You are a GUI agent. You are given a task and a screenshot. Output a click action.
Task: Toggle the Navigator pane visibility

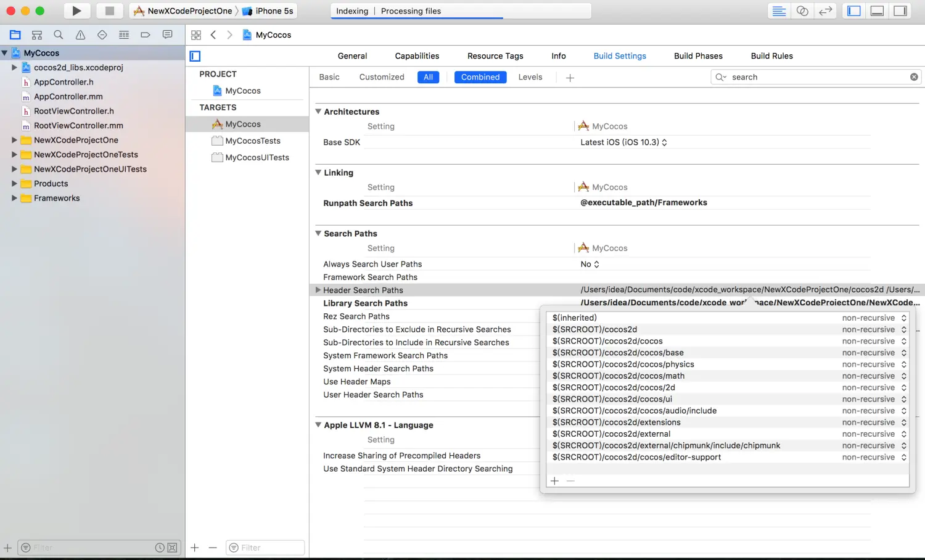point(854,10)
